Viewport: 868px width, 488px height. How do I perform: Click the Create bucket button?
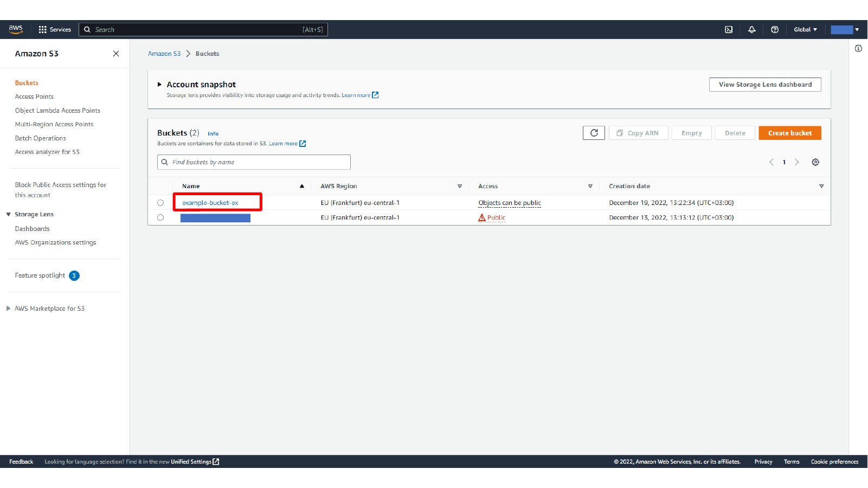pos(790,133)
